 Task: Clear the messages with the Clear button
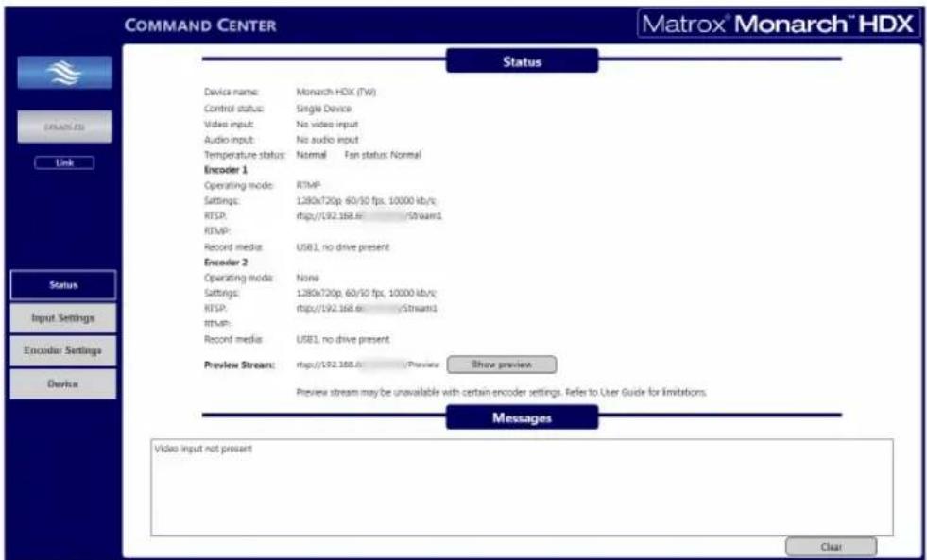click(831, 547)
